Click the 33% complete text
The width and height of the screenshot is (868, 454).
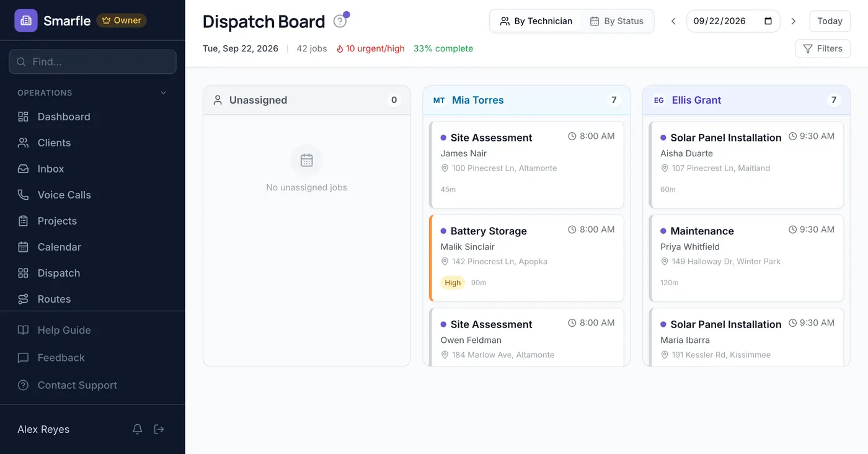point(443,48)
